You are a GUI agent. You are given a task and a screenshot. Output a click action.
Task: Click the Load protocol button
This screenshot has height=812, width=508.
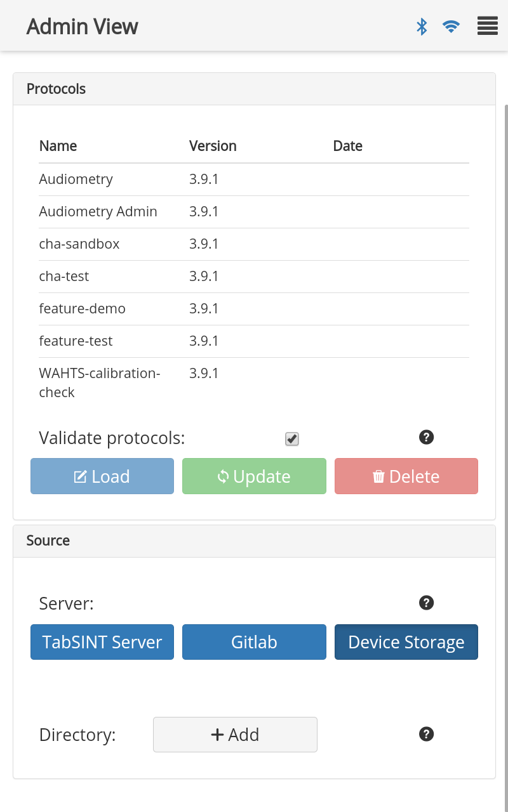[x=102, y=476]
